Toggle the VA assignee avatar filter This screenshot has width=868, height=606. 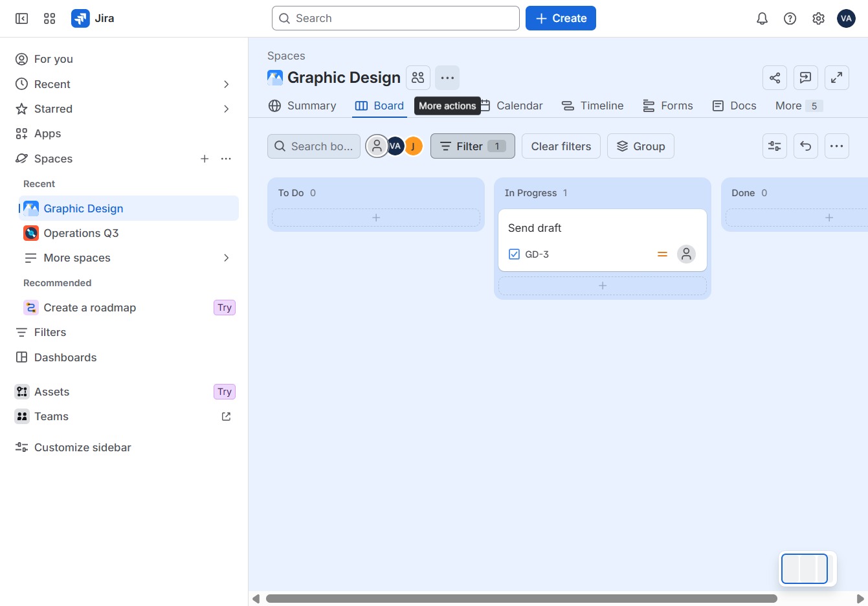395,146
